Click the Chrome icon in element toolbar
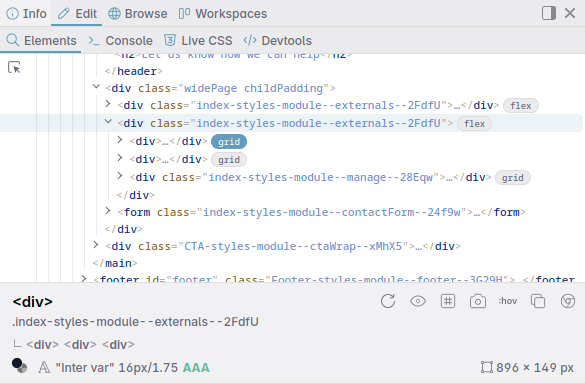 click(568, 301)
